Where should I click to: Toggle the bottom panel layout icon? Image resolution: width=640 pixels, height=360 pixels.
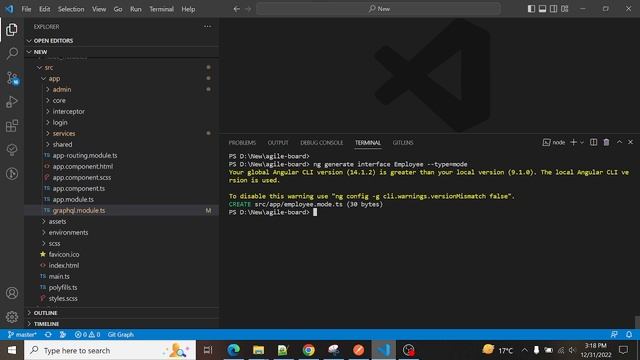tap(542, 9)
